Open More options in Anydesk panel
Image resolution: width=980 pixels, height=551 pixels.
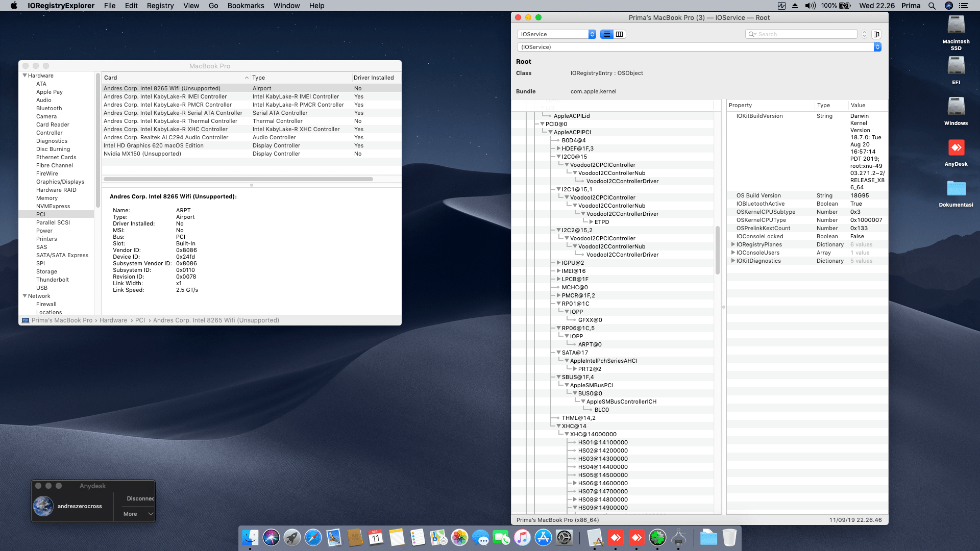click(x=138, y=514)
